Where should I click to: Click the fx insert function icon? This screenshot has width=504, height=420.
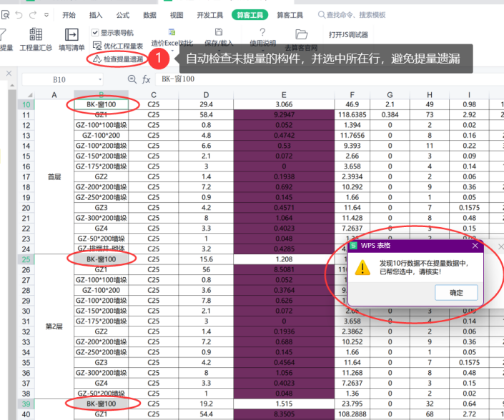[x=146, y=80]
